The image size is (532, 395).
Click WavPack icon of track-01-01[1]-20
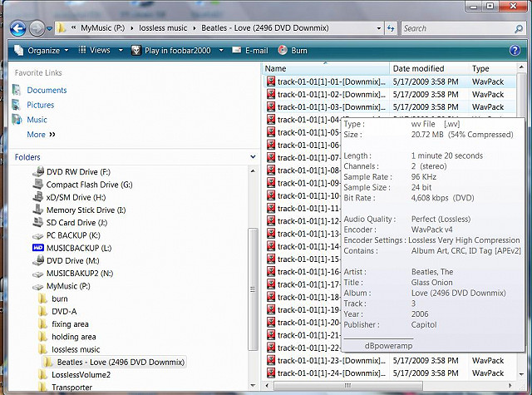point(271,323)
